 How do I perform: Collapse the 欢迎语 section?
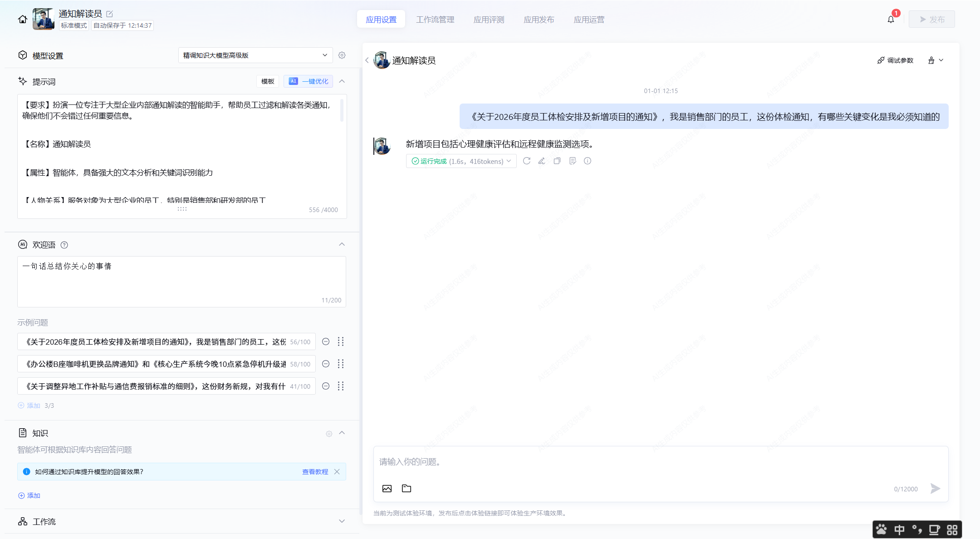[x=342, y=244]
